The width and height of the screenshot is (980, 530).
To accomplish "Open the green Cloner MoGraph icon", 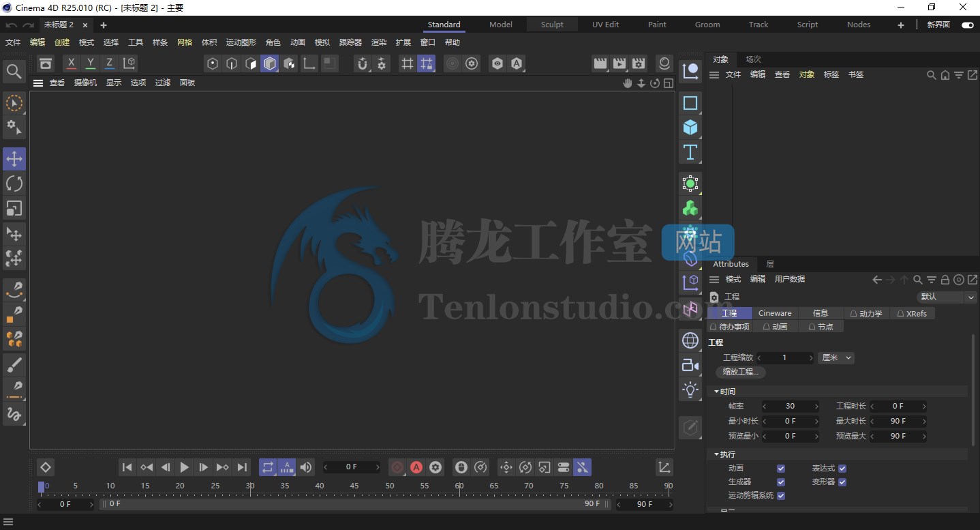I will pyautogui.click(x=690, y=208).
